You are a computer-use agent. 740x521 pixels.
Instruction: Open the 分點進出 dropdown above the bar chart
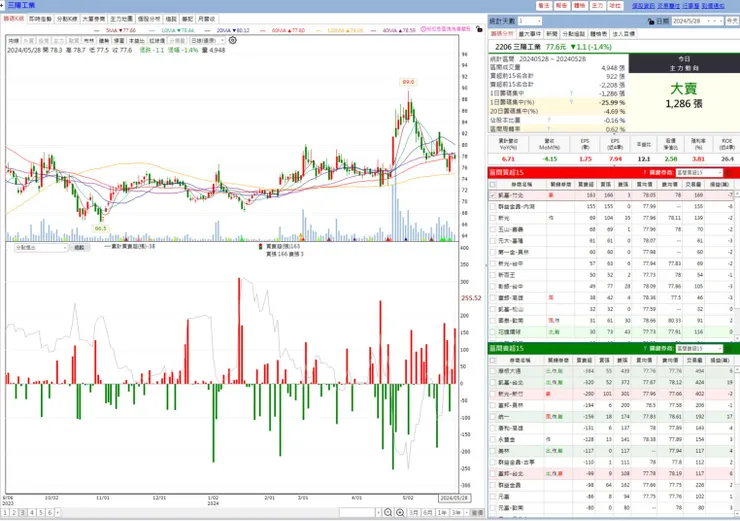click(41, 247)
